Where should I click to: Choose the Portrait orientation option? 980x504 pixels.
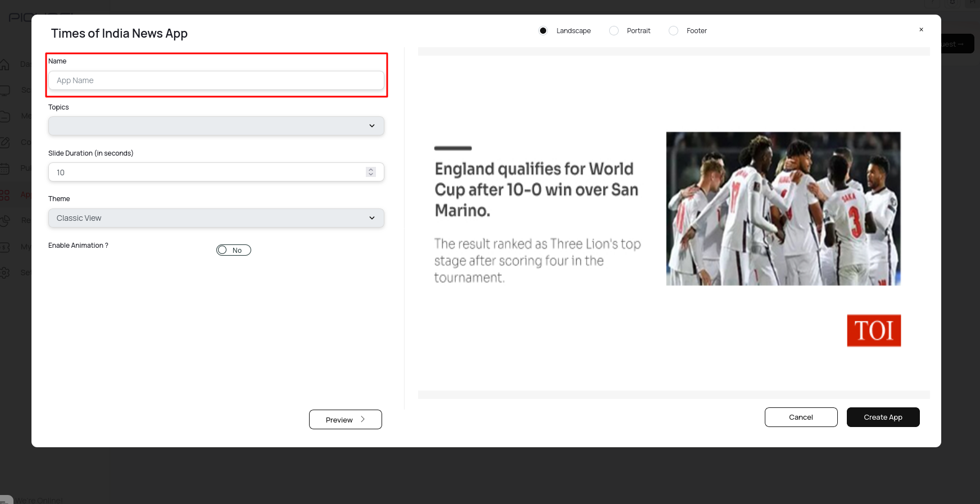(614, 31)
